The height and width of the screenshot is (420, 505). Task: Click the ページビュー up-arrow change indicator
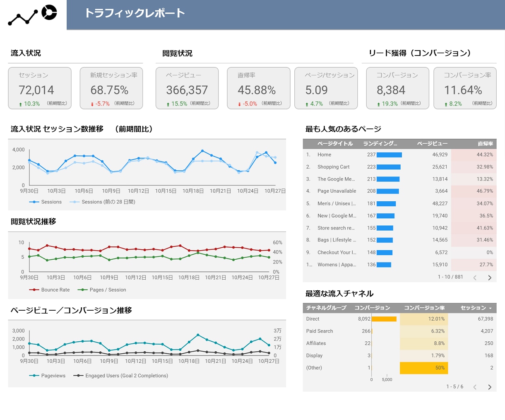[x=168, y=104]
